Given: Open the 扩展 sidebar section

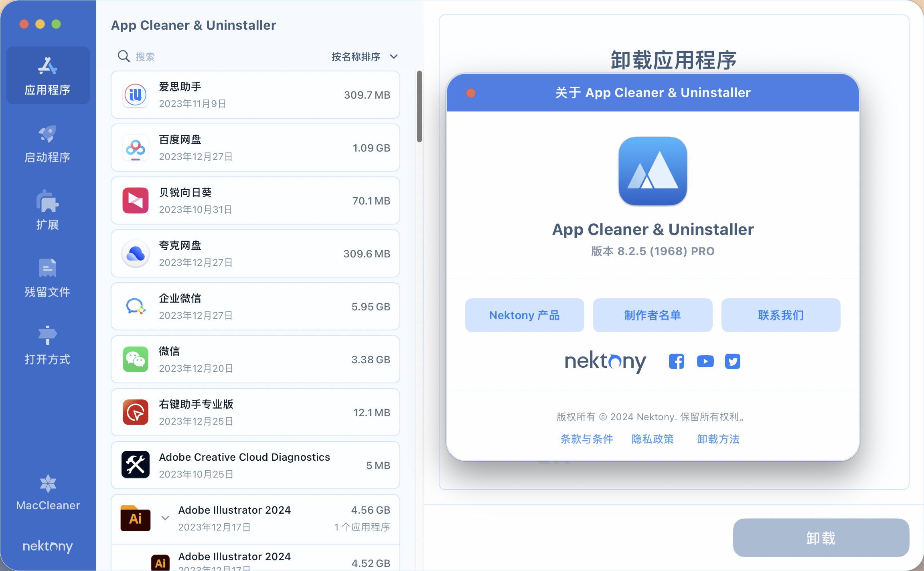Looking at the screenshot, I should [x=48, y=211].
